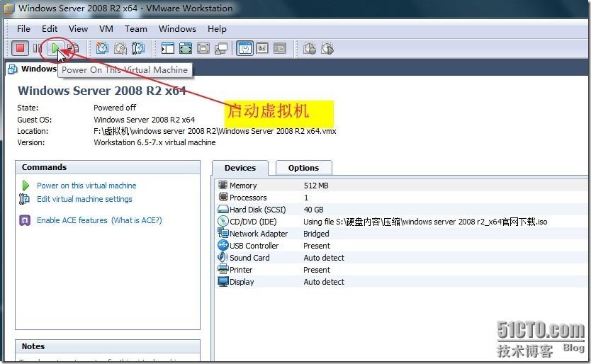Image resolution: width=591 pixels, height=364 pixels.
Task: Click the Commands panel header
Action: tap(108, 167)
